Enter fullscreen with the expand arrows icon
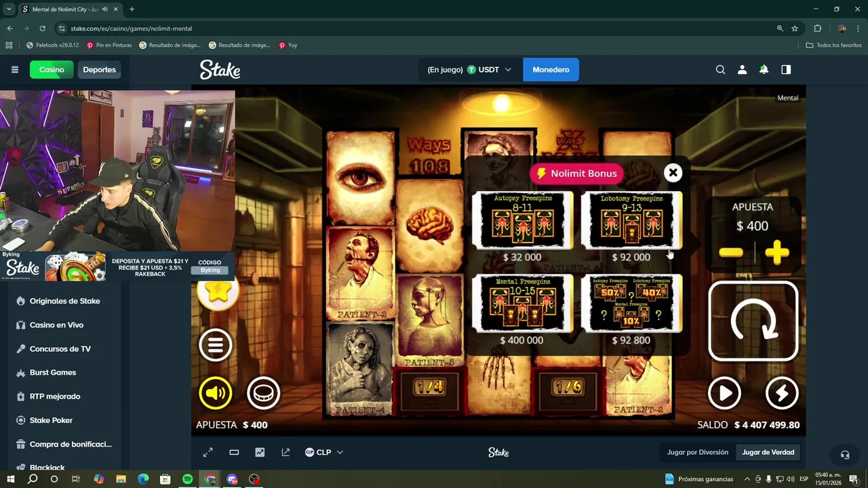Viewport: 868px width, 488px height. coord(208,452)
